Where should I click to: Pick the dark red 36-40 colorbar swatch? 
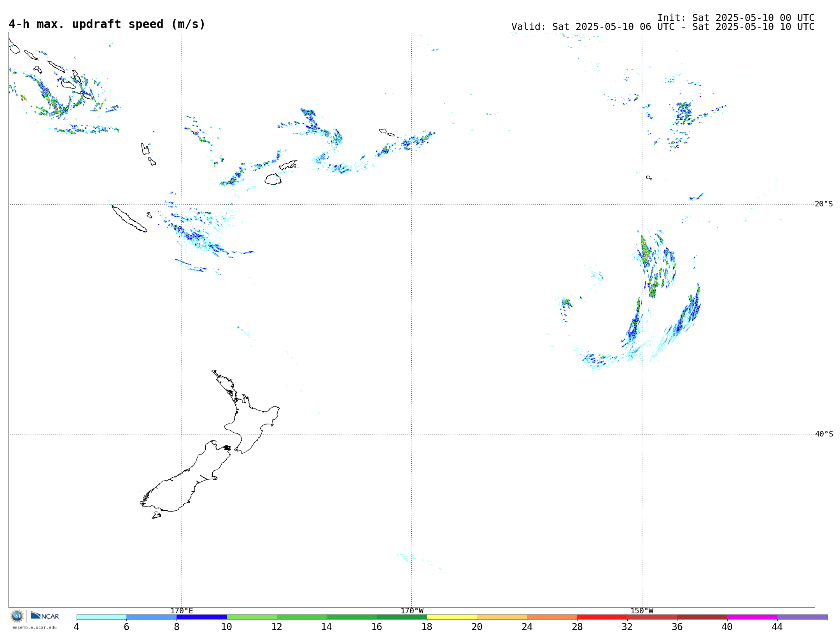coord(702,617)
